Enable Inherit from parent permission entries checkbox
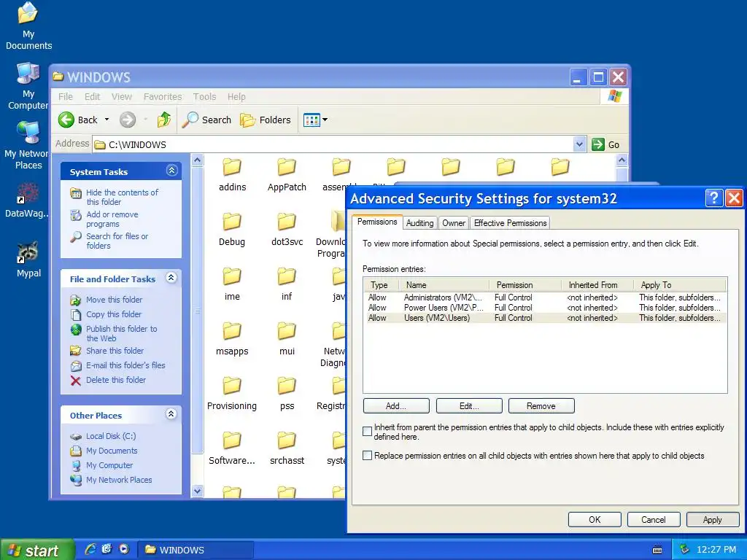This screenshot has height=560, width=747. pyautogui.click(x=368, y=432)
